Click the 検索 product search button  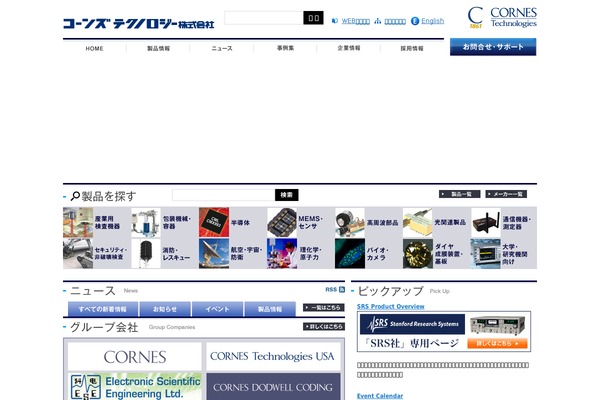click(x=287, y=195)
